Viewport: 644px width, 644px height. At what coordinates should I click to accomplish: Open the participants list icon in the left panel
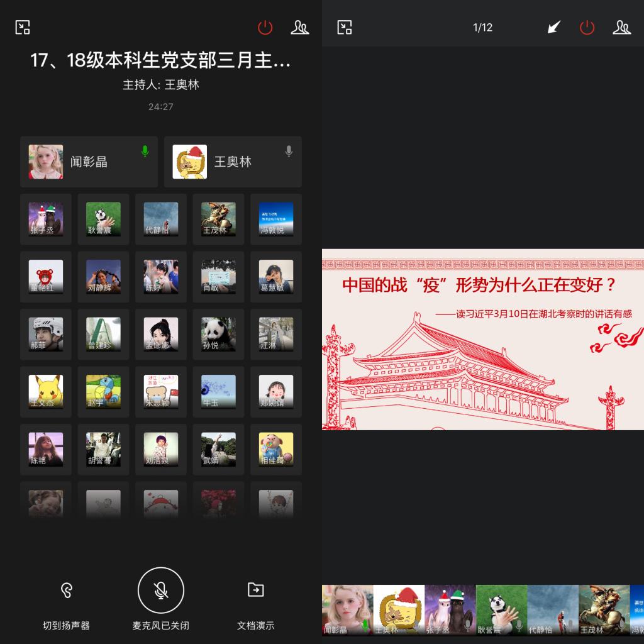(300, 28)
